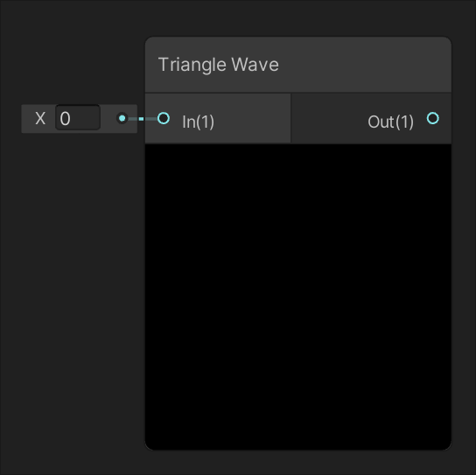Click the black Triangle Wave preview area

(298, 297)
